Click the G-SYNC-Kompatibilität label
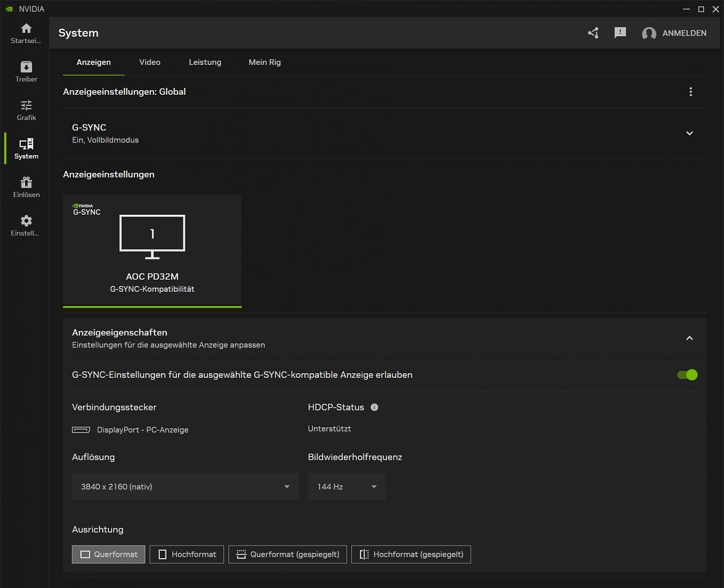724x588 pixels. (x=152, y=289)
